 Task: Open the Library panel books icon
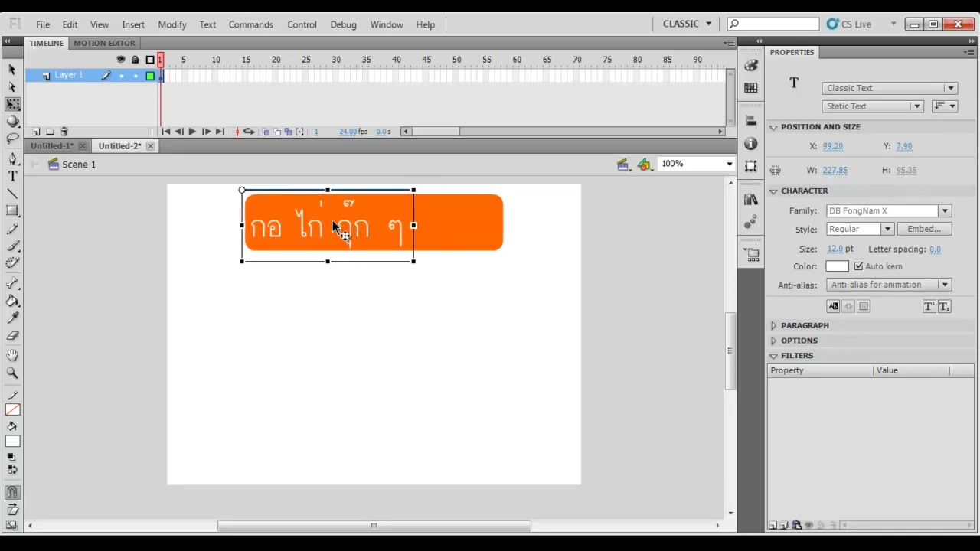751,200
